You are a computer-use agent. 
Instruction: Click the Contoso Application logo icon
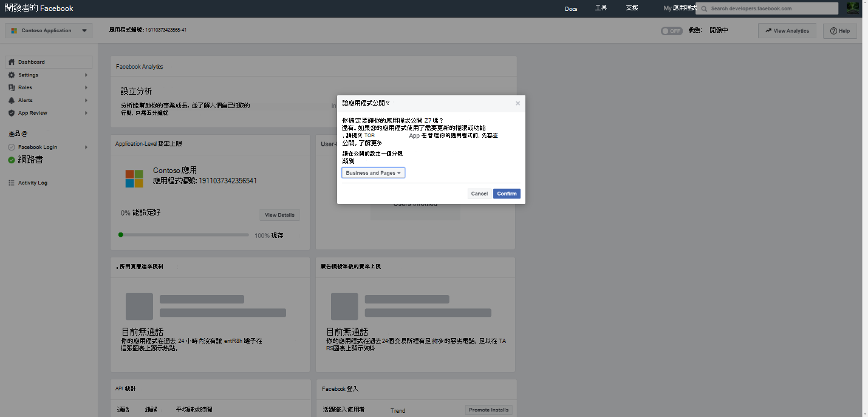click(14, 30)
